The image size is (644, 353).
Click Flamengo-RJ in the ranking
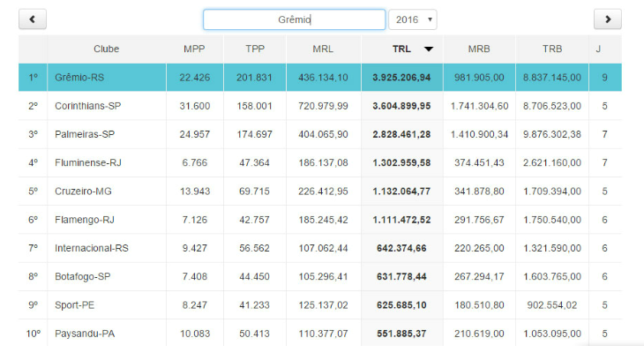point(86,220)
